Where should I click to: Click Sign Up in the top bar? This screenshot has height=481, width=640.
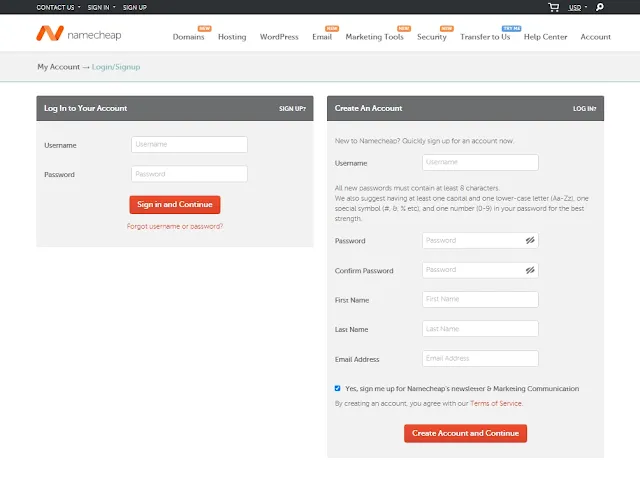click(x=135, y=7)
